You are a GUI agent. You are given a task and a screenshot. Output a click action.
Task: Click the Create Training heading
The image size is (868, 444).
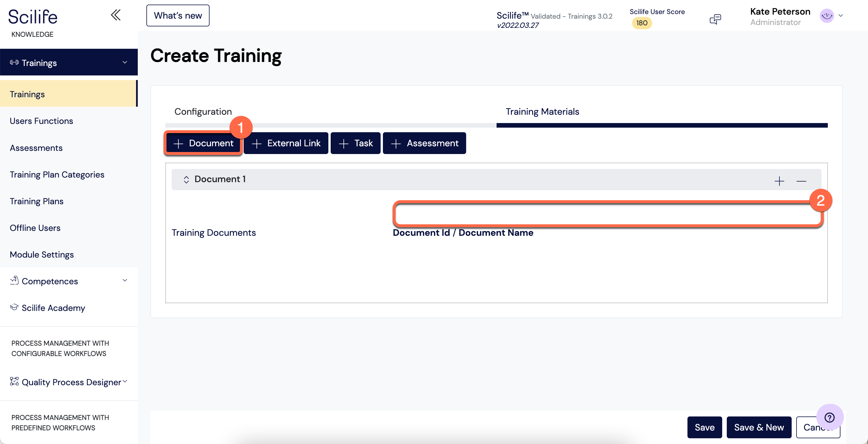click(216, 56)
